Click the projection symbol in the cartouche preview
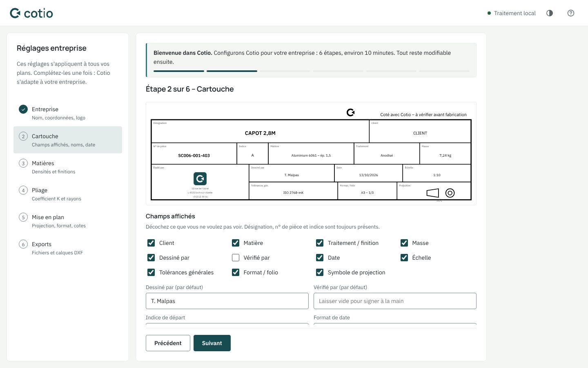The width and height of the screenshot is (588, 368). [x=441, y=193]
